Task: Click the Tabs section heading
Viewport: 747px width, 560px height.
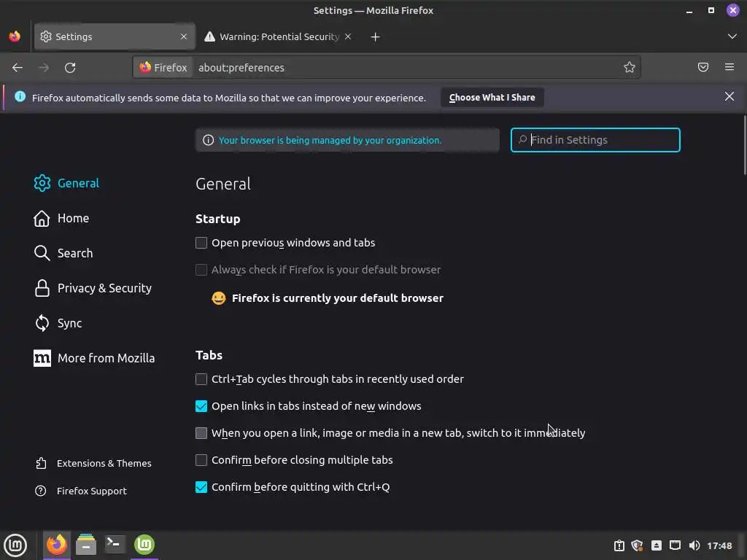Action: pos(209,355)
